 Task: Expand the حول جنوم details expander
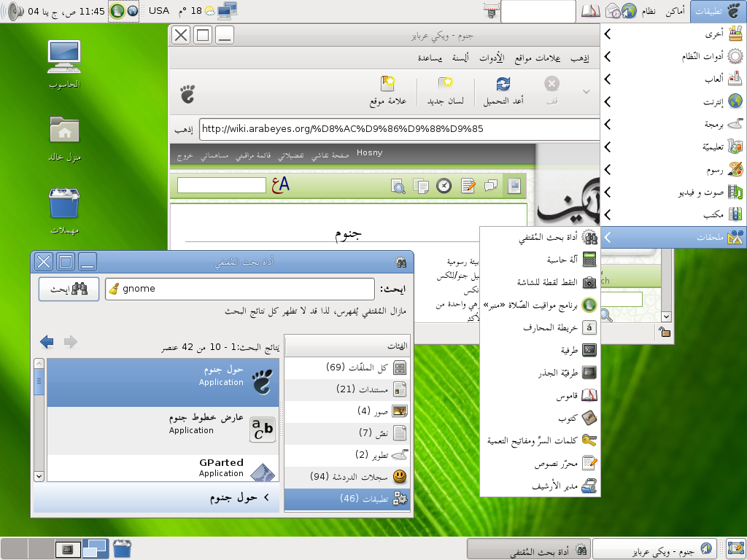click(266, 498)
